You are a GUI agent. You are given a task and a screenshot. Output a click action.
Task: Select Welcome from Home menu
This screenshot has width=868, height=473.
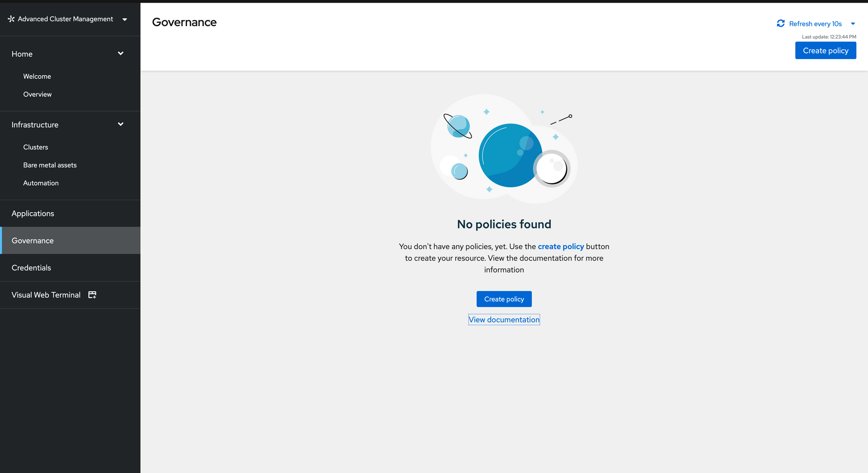click(x=36, y=76)
